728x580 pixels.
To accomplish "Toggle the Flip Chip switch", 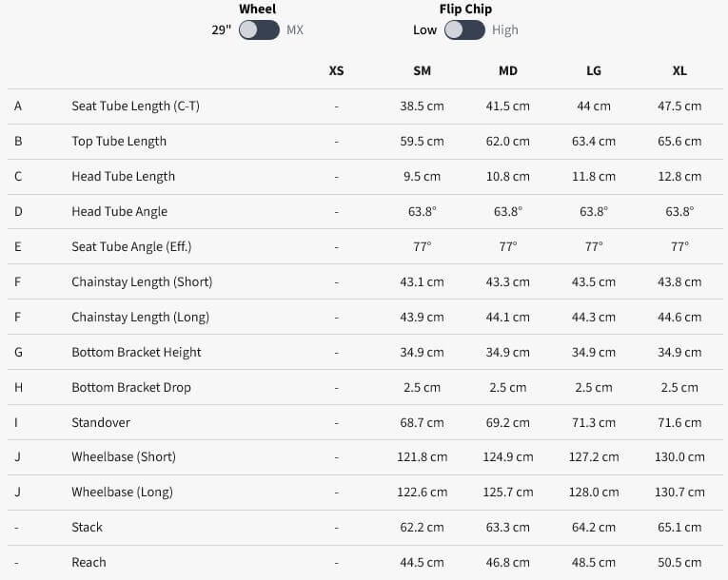I will pyautogui.click(x=464, y=29).
